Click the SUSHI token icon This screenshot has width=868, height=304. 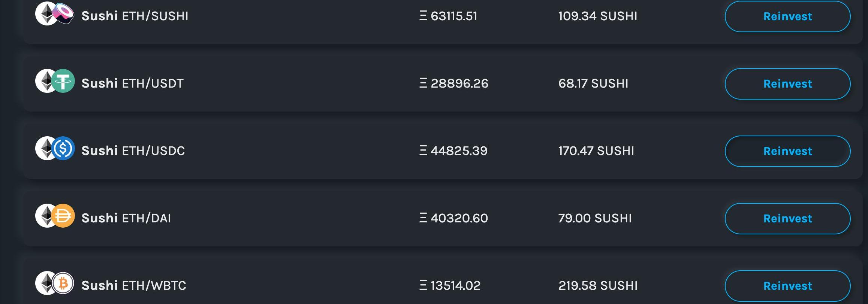point(64,13)
